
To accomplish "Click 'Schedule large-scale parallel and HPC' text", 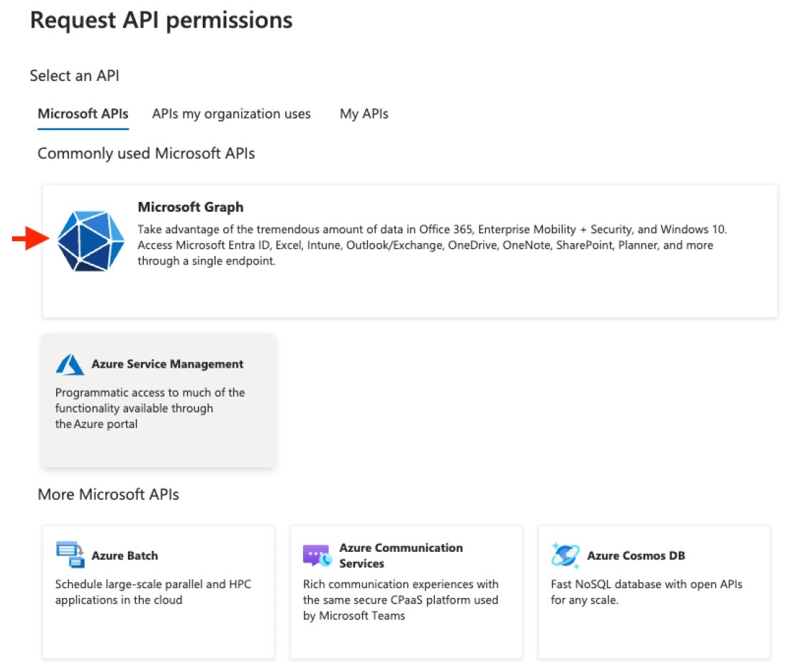I will (x=153, y=585).
